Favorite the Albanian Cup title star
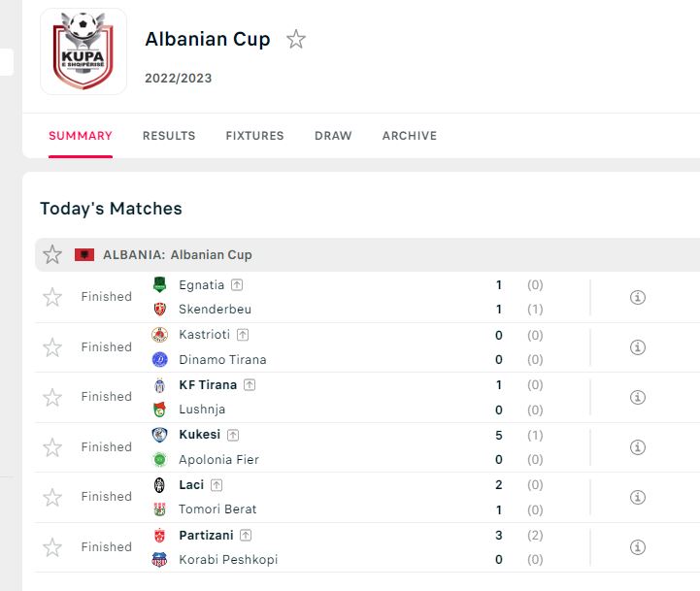Viewport: 700px width, 591px height. (x=295, y=39)
